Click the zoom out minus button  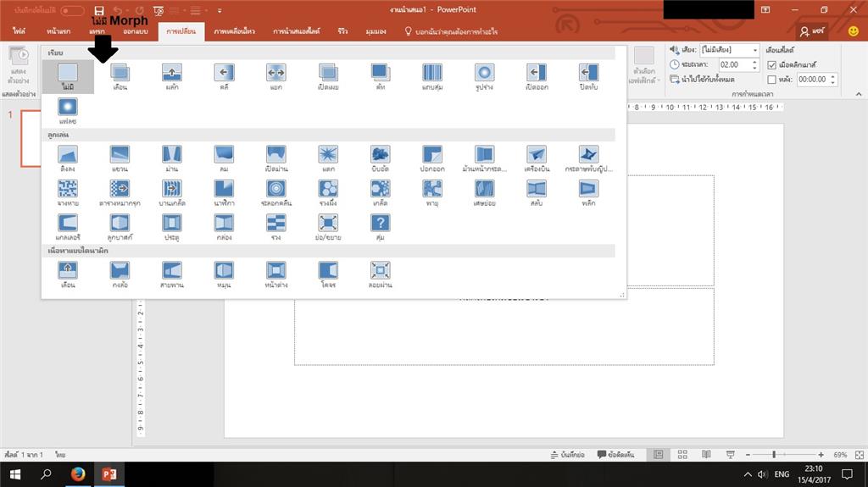click(x=748, y=454)
